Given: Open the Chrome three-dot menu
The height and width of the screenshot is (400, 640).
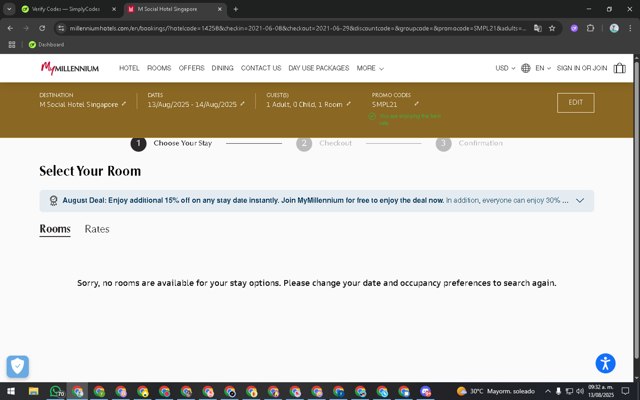Looking at the screenshot, I should click(x=630, y=28).
